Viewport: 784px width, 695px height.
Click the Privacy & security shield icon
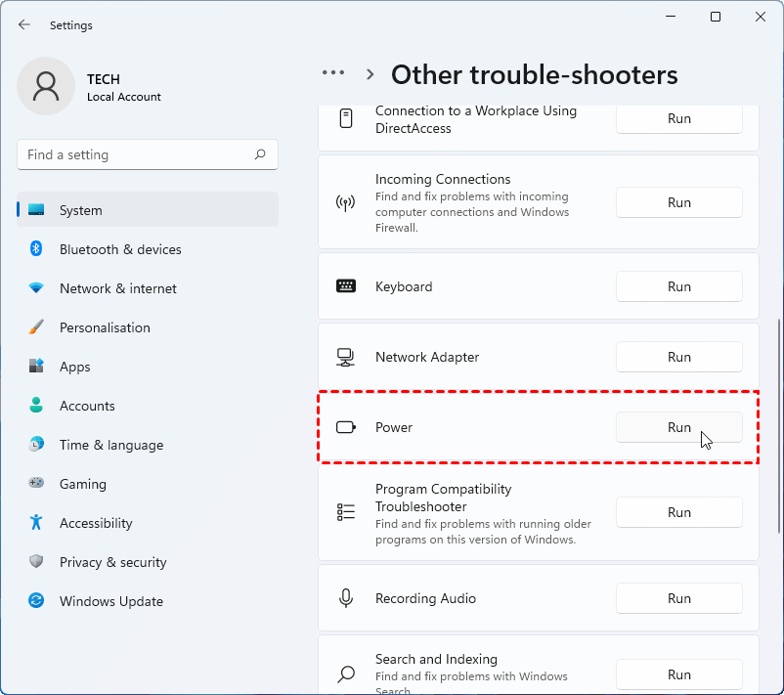[x=36, y=562]
